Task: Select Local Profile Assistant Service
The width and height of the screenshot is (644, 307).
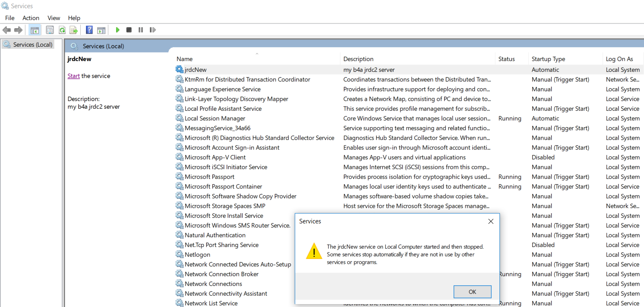Action: (223, 109)
